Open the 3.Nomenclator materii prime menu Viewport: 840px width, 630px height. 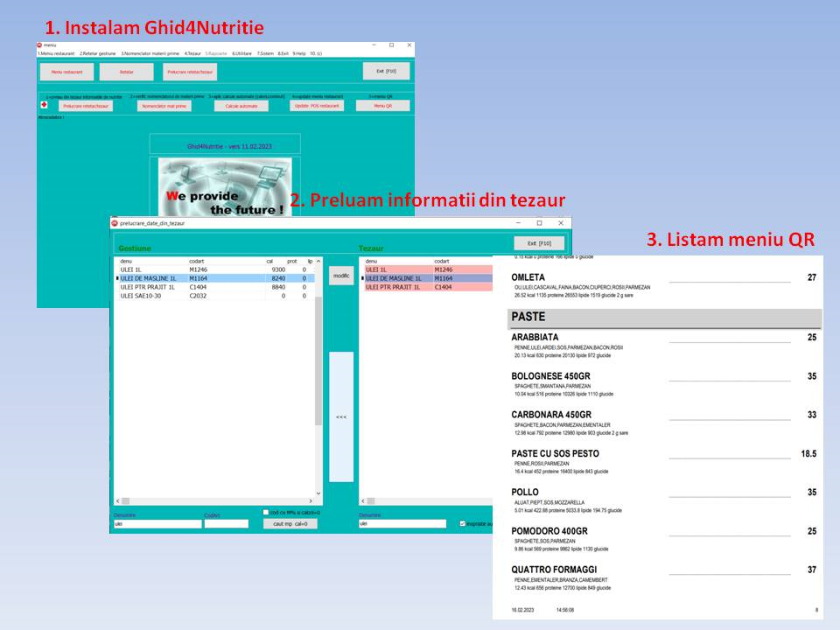(150, 53)
